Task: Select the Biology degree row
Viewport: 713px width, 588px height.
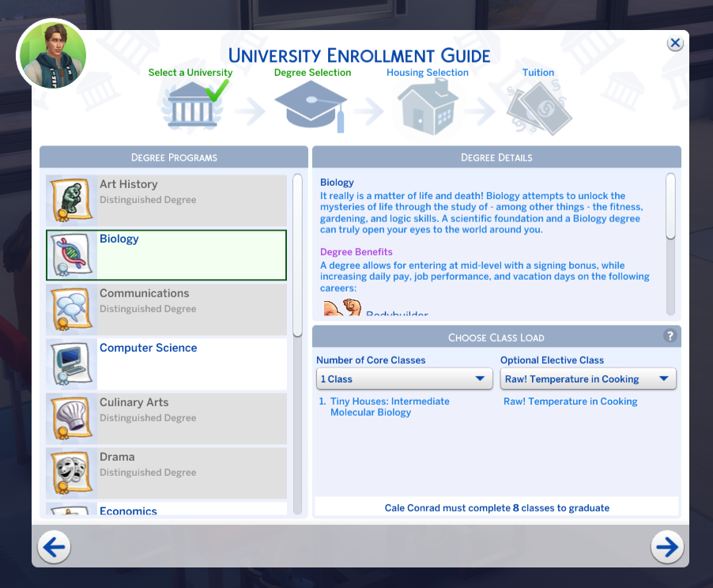Action: 167,254
